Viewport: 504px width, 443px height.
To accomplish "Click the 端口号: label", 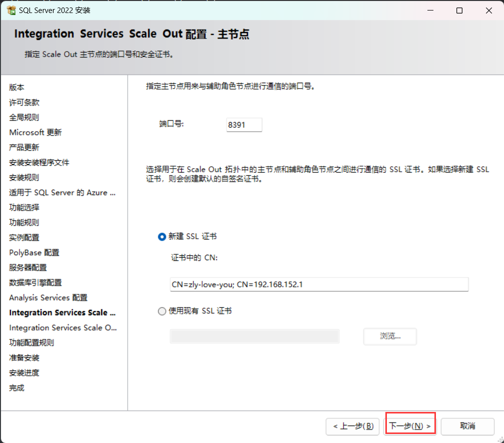I will click(171, 124).
